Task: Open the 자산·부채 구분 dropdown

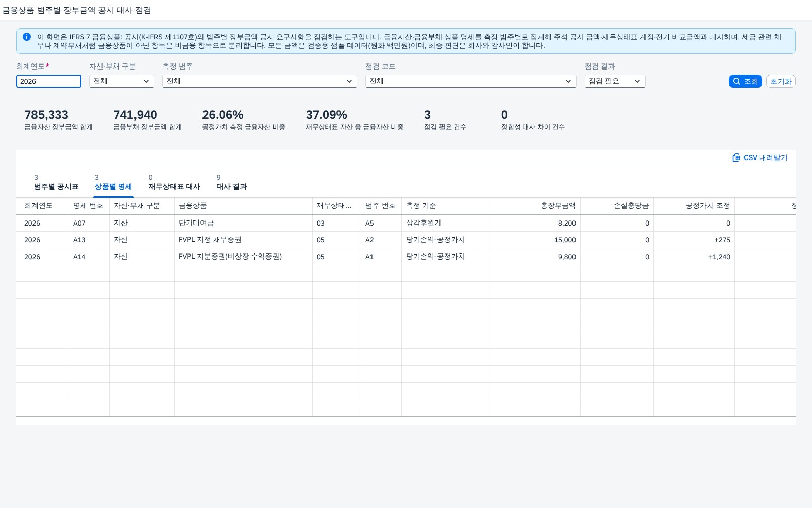Action: (x=122, y=81)
